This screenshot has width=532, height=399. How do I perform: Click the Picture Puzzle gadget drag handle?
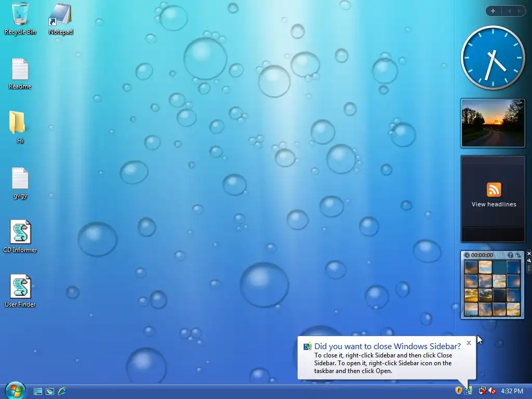click(529, 269)
